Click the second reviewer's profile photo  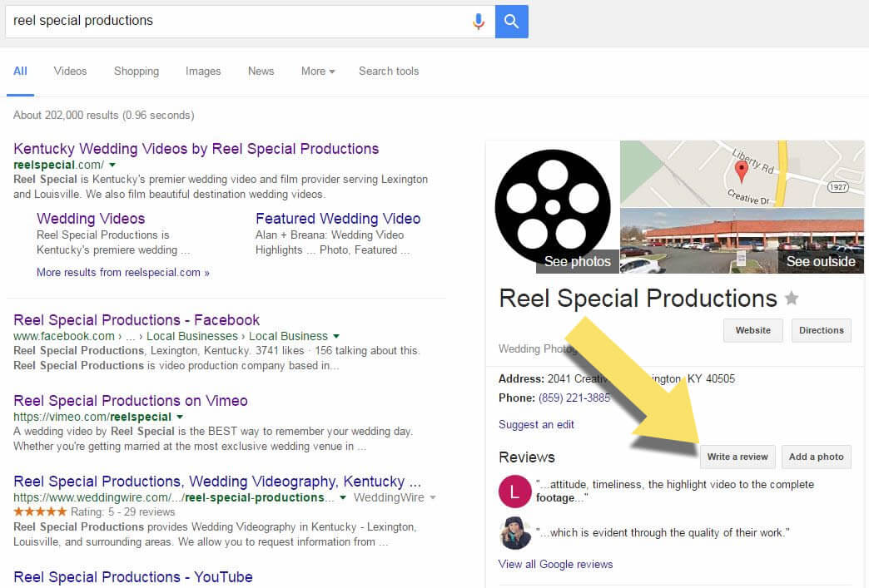click(515, 533)
